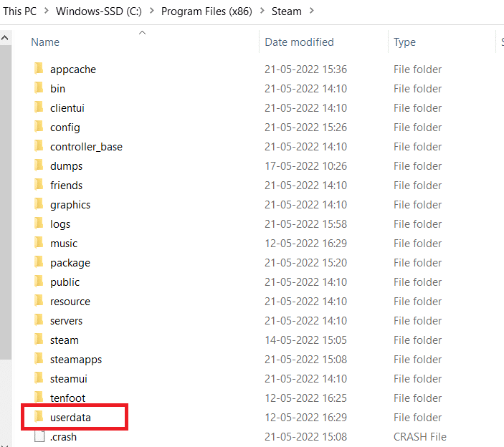Select the appcache folder name
The width and height of the screenshot is (504, 447).
[73, 69]
